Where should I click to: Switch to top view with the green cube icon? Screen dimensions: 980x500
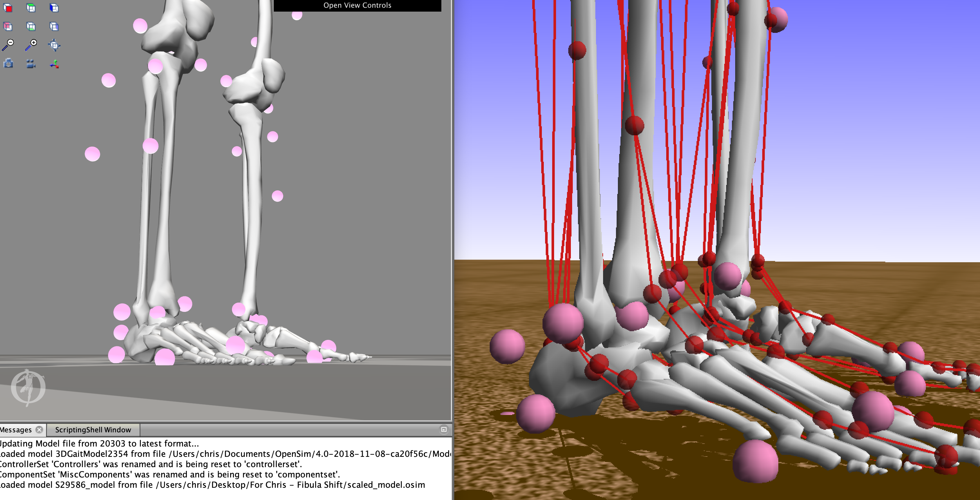[30, 8]
